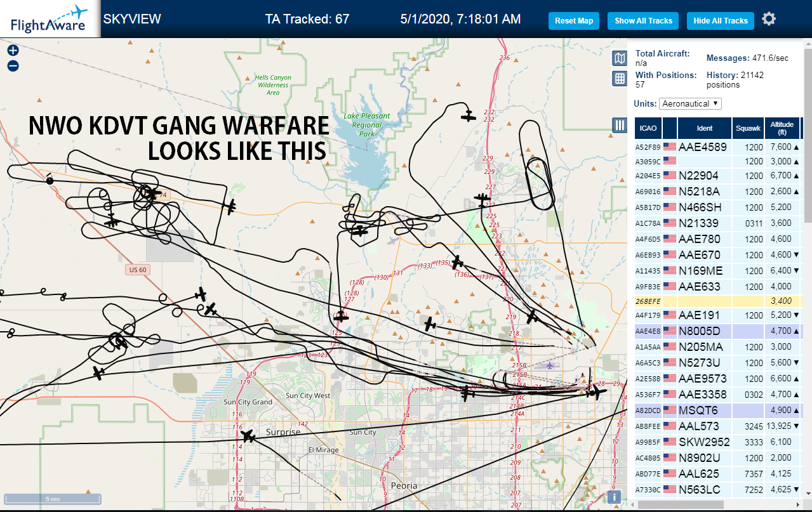Click squawk value 7357 in the table
Image resolution: width=812 pixels, height=512 pixels.
coord(754,474)
